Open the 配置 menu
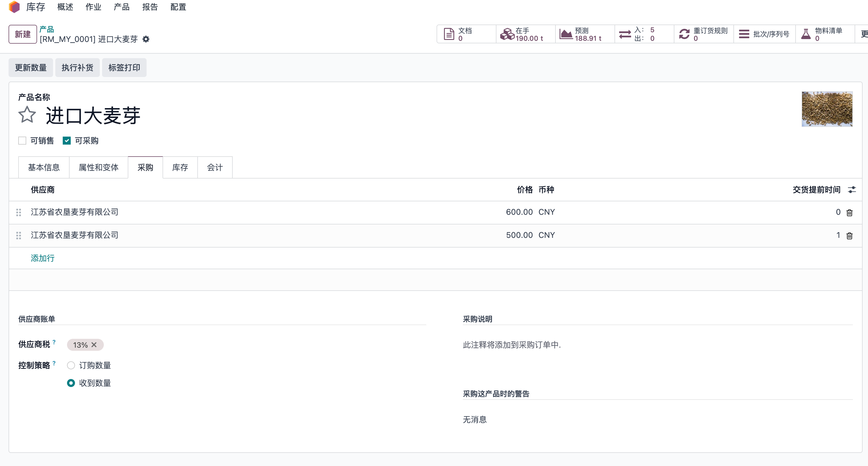Screen dimensions: 868x466 178,7
